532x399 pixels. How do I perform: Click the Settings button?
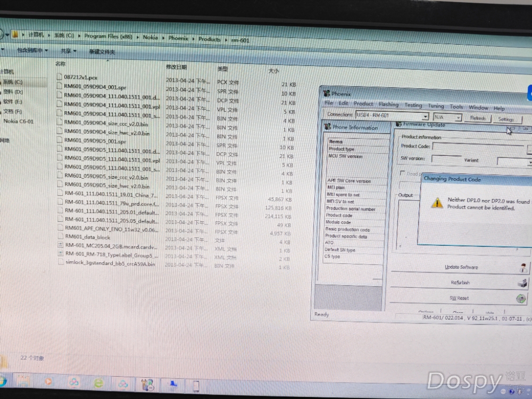[506, 120]
